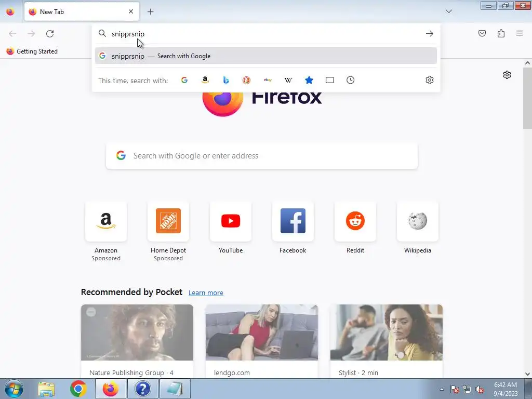Search with DuckDuckGo one-off icon
This screenshot has height=399, width=532.
point(247,80)
